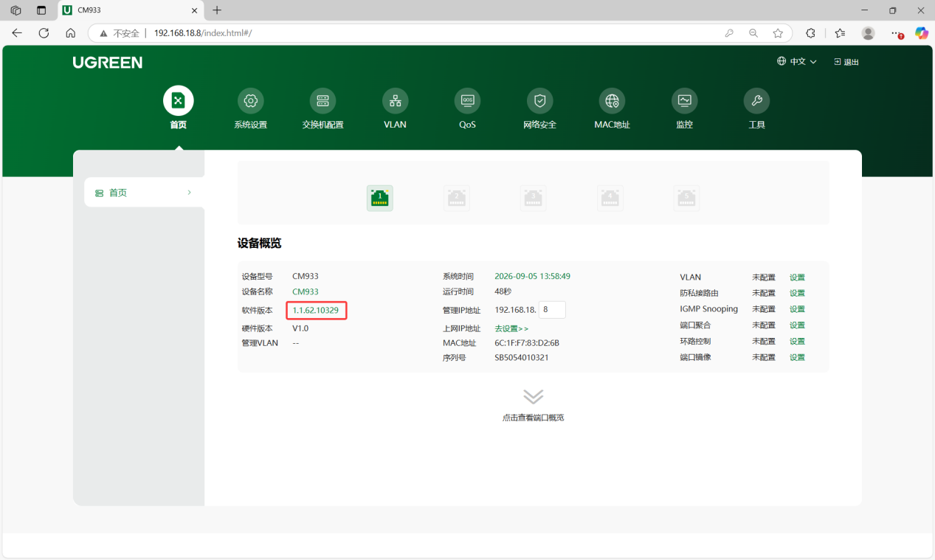The height and width of the screenshot is (560, 935).
Task: Click the UGREEN logo
Action: (108, 63)
